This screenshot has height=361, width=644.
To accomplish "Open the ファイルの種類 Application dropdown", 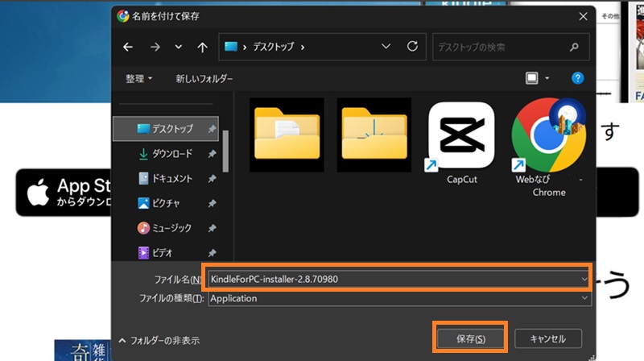I will pyautogui.click(x=399, y=298).
